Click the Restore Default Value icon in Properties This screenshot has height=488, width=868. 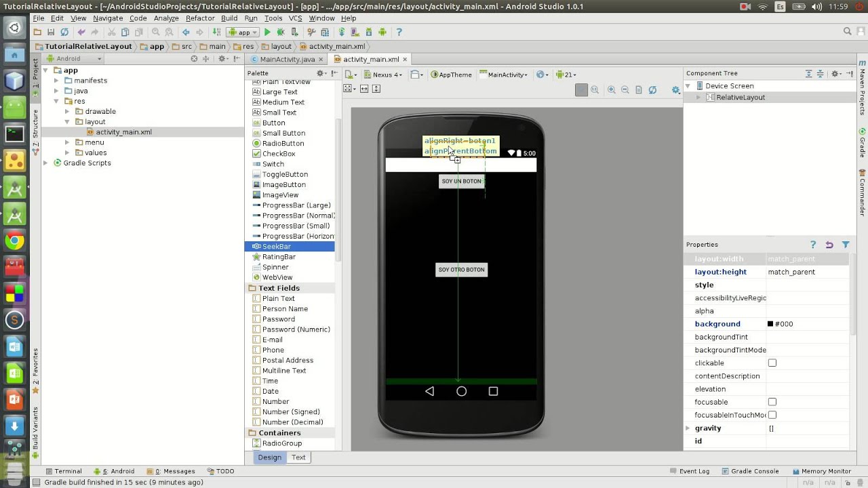pyautogui.click(x=829, y=245)
